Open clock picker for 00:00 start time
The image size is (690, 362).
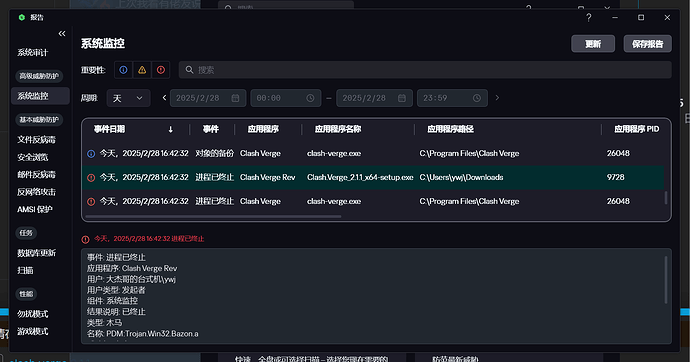[310, 98]
